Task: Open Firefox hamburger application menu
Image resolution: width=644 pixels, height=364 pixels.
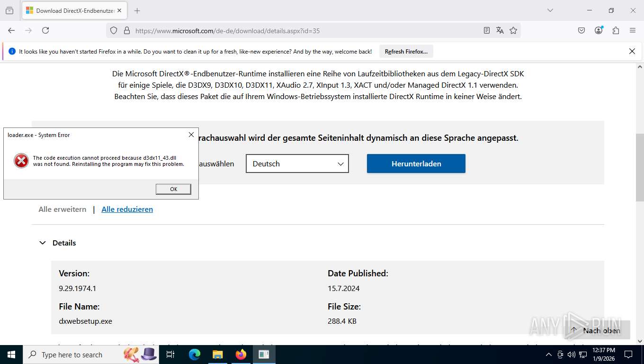Action: click(633, 30)
